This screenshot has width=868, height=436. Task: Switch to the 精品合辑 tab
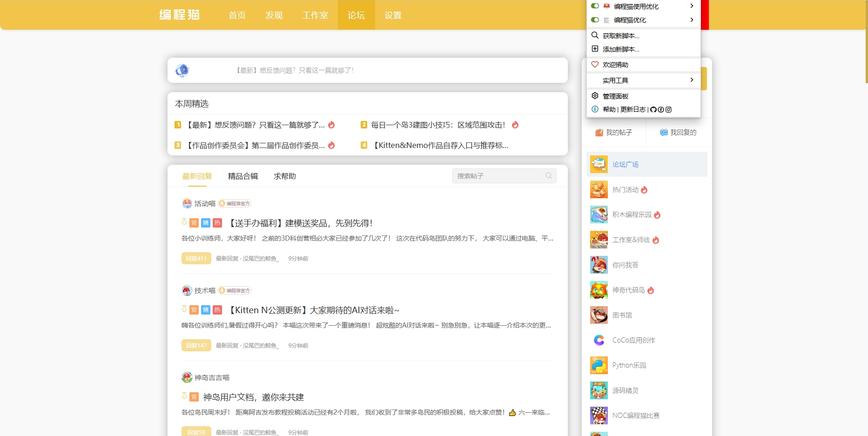243,176
